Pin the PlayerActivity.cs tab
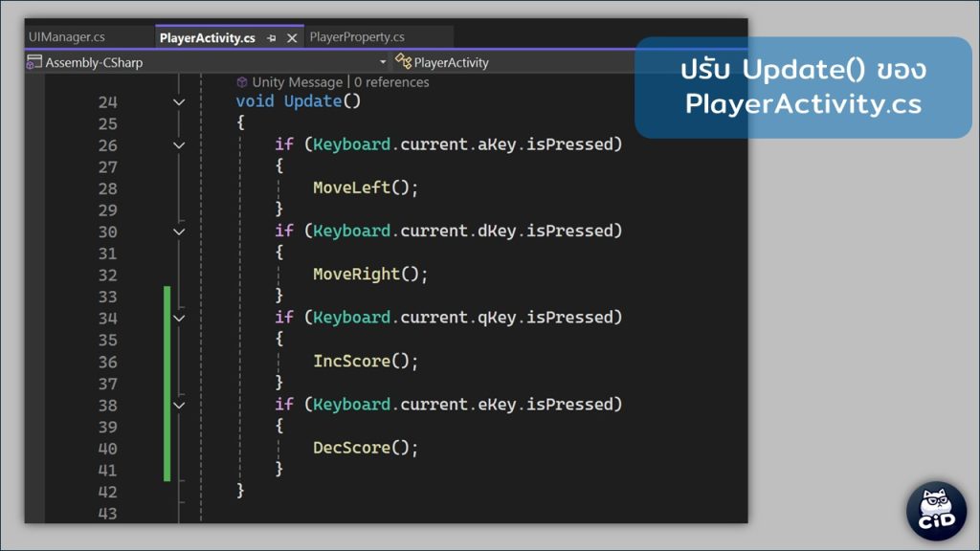This screenshot has width=980, height=551. 272,38
